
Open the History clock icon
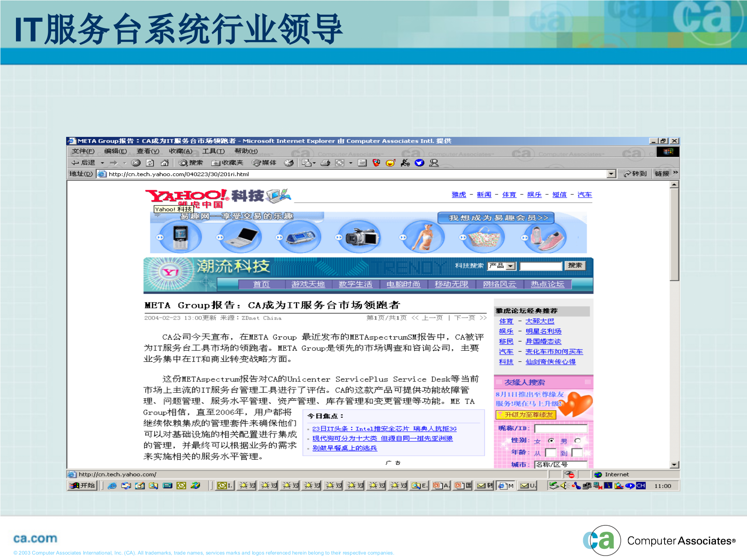288,163
